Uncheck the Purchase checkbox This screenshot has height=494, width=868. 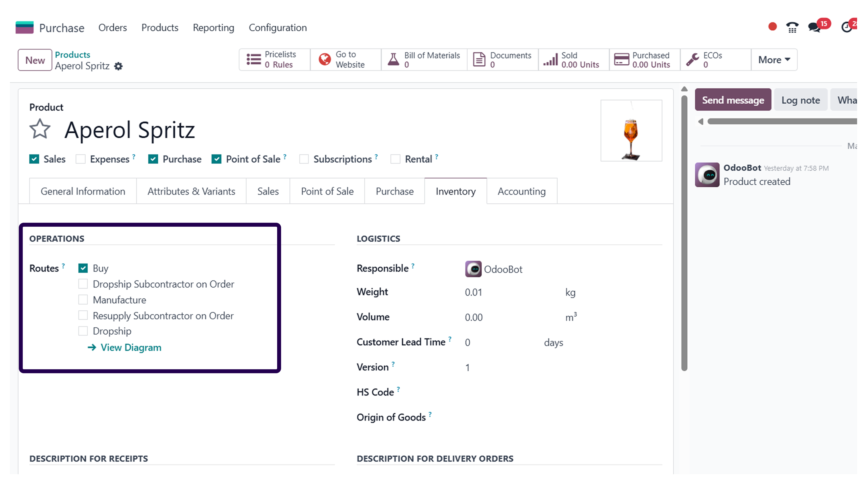[153, 159]
